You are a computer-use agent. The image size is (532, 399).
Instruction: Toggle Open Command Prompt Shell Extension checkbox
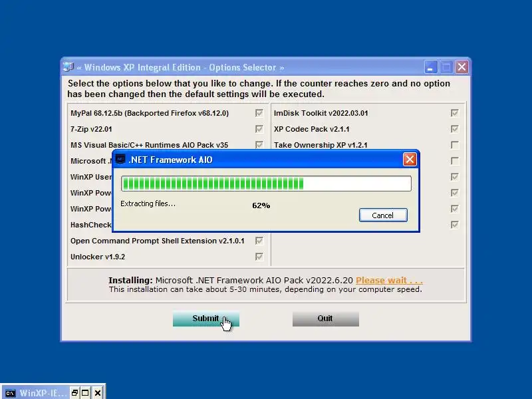point(259,241)
